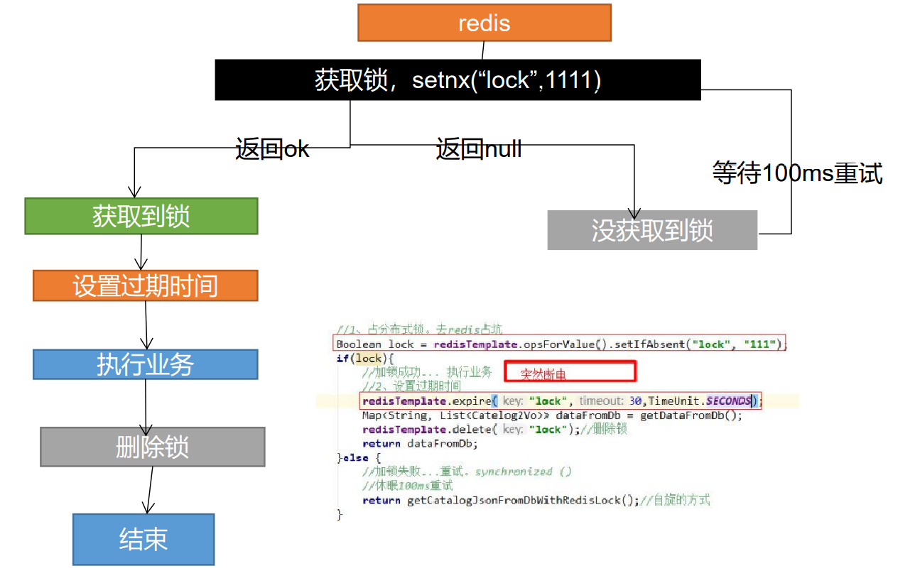Click the comment "//加锁成功... 执行业务"
The image size is (915, 588).
point(427,372)
